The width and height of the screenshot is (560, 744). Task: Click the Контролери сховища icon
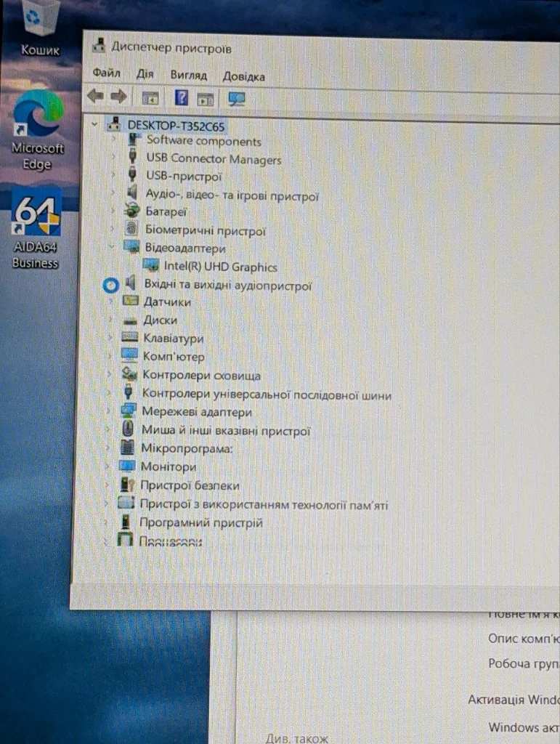[129, 373]
